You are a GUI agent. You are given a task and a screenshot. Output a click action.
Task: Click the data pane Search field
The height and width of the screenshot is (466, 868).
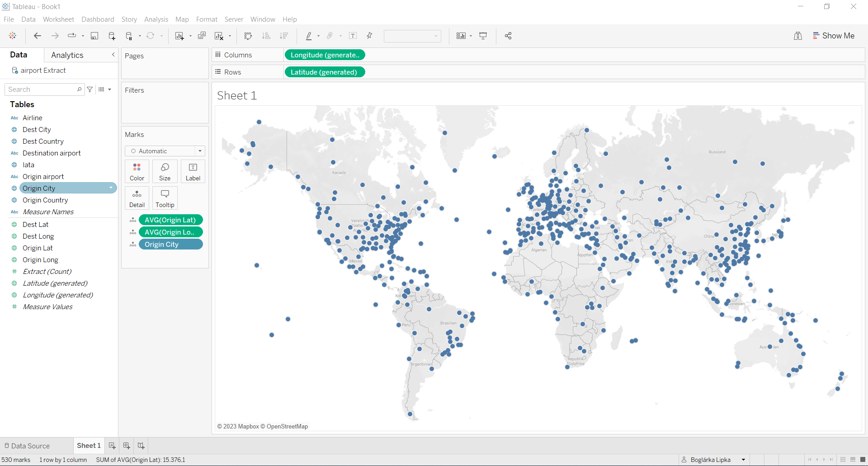tap(42, 89)
